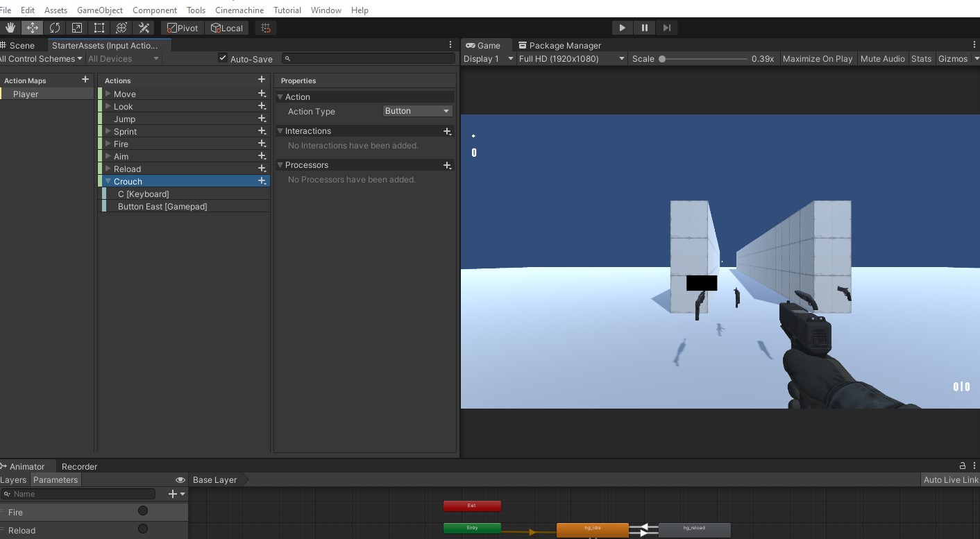This screenshot has width=980, height=539.
Task: Open the Action Type dropdown
Action: 417,111
